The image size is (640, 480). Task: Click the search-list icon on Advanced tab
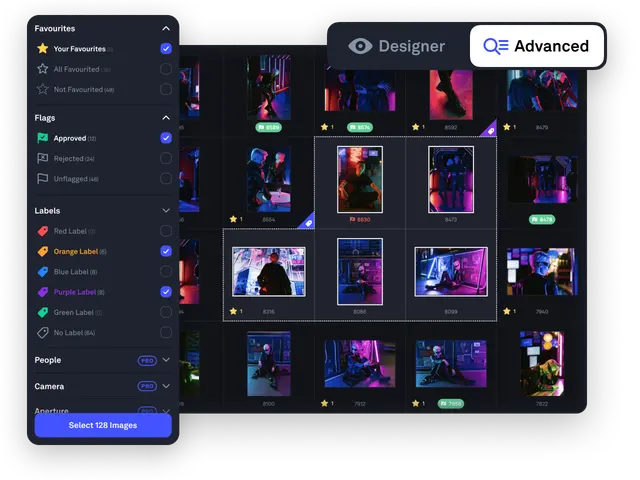[496, 46]
